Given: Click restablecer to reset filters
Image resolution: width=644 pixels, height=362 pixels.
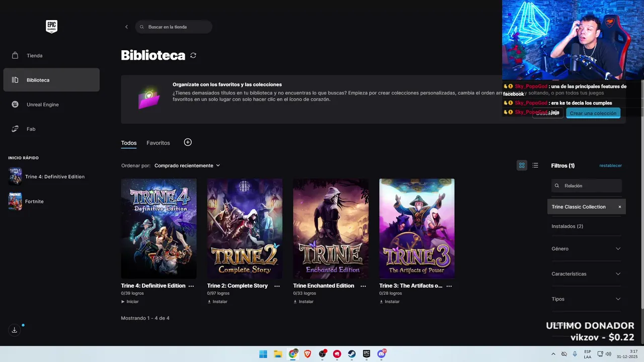Looking at the screenshot, I should tap(610, 165).
